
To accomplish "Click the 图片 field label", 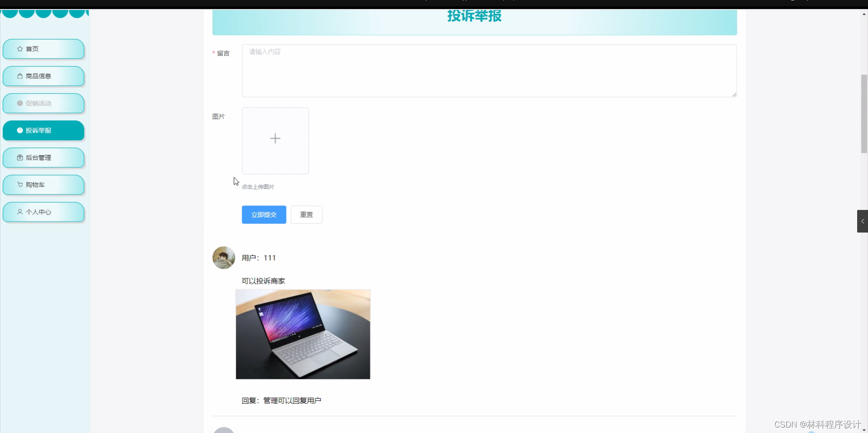I will click(x=218, y=117).
